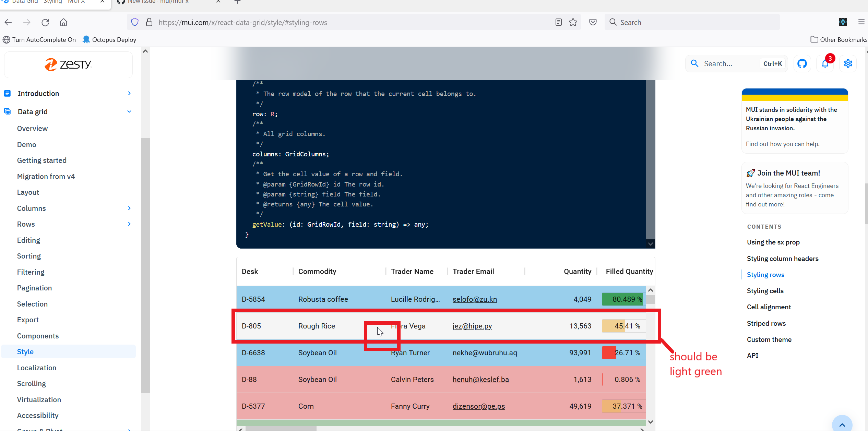
Task: Click the Data grid section icon in sidebar
Action: click(8, 111)
